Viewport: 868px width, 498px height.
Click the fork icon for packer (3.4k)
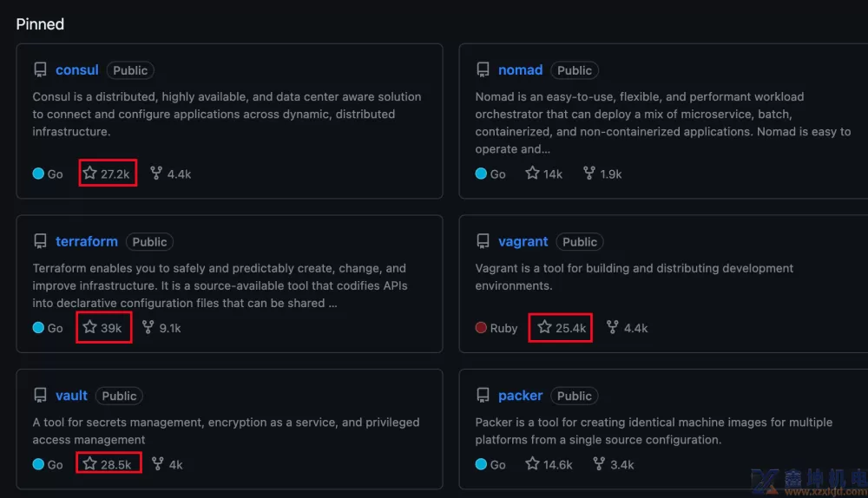pyautogui.click(x=599, y=463)
